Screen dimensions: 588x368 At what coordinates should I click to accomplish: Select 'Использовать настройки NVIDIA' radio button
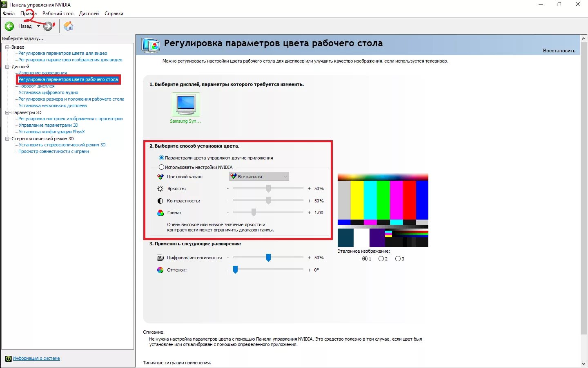pyautogui.click(x=161, y=167)
